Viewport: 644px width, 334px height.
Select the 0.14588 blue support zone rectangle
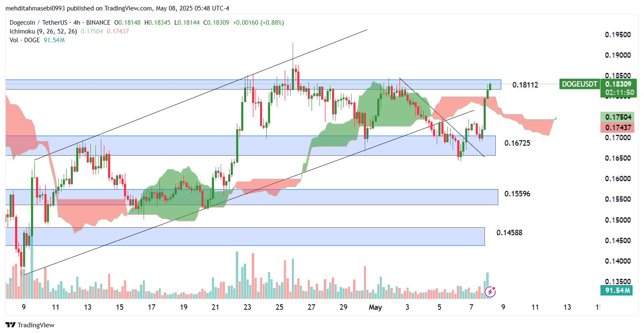click(x=245, y=236)
